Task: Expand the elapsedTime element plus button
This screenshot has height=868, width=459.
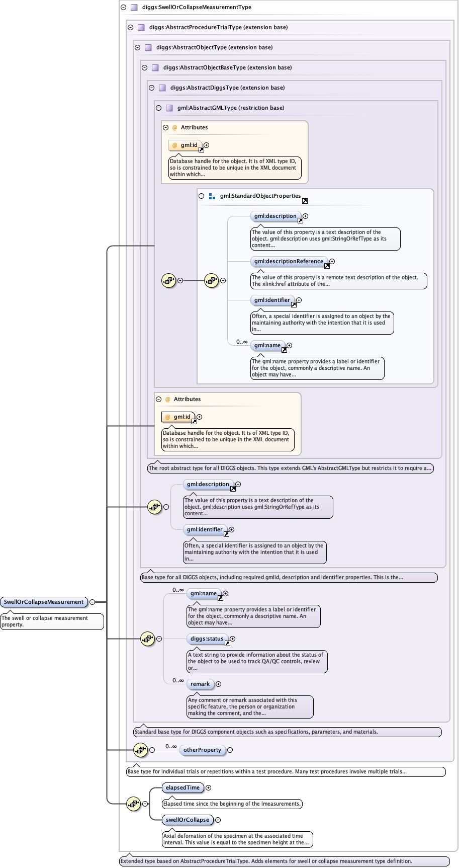Action: 209,788
